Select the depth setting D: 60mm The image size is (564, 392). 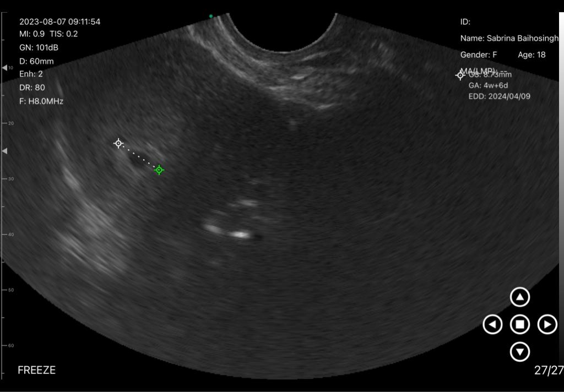click(36, 61)
